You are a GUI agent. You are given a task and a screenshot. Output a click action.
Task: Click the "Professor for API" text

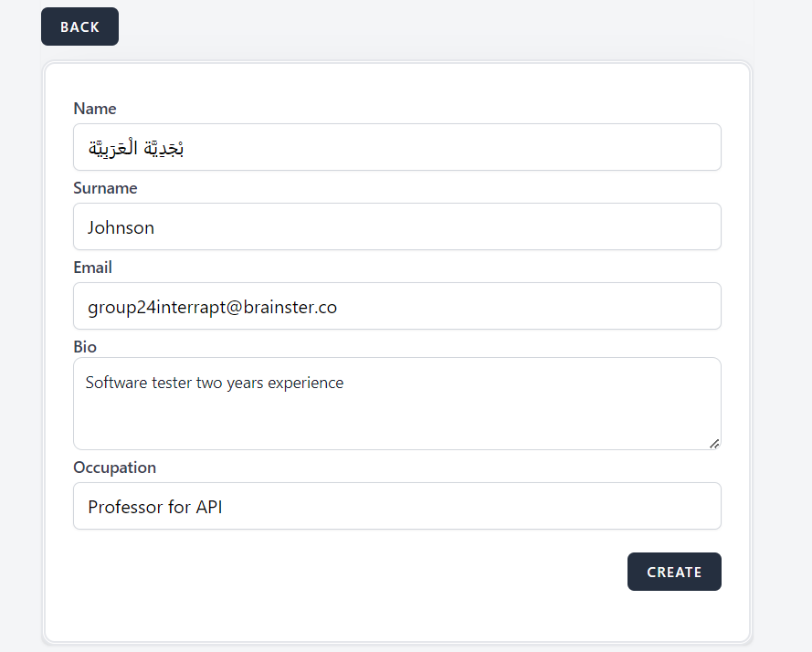click(x=155, y=507)
